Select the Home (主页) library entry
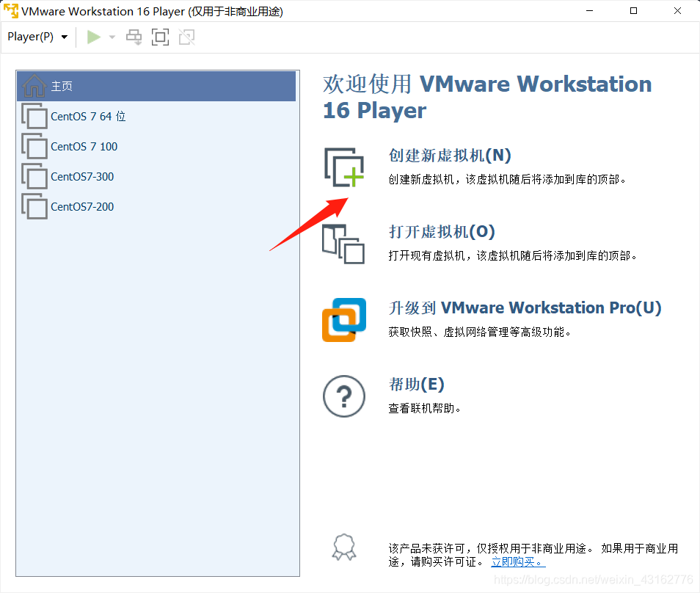 [x=156, y=86]
